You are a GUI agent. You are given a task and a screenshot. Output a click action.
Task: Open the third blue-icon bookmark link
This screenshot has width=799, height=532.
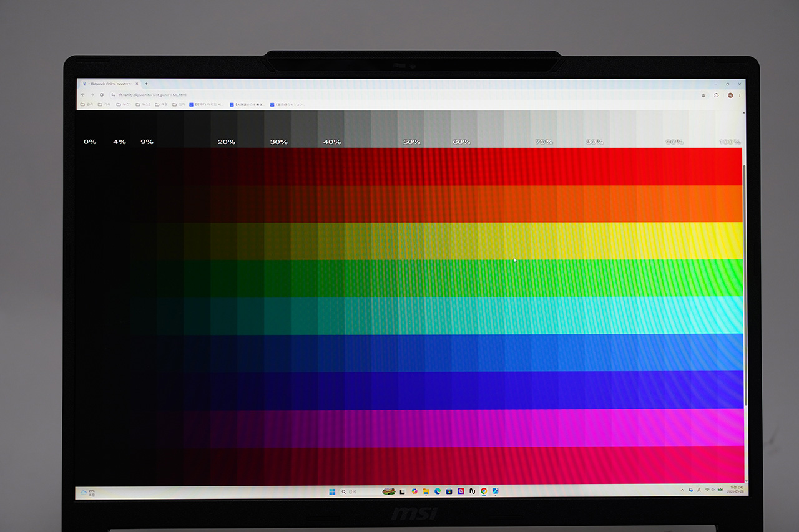click(287, 104)
